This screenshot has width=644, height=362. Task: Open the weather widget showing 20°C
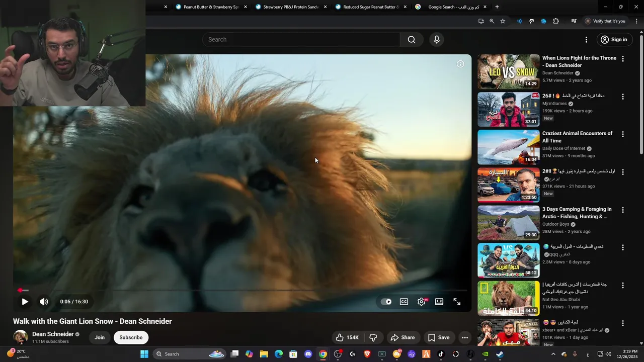coord(18,354)
